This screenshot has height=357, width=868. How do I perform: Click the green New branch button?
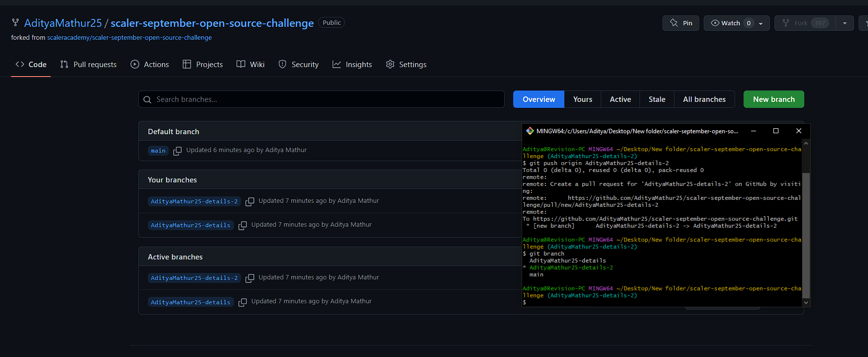point(773,99)
